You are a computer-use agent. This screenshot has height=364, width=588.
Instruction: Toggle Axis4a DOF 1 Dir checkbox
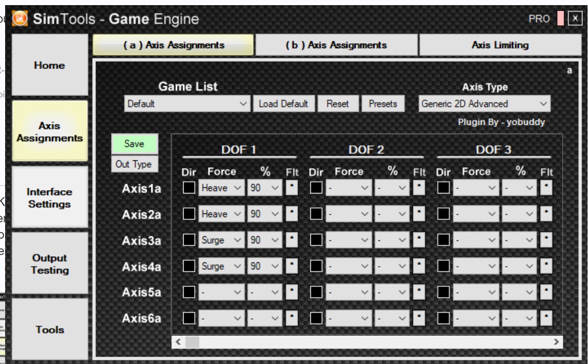[189, 266]
